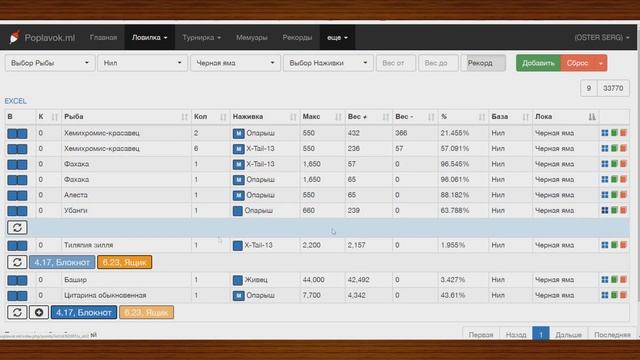640x360 pixels.
Task: Click the EXCEL export link
Action: 16,101
